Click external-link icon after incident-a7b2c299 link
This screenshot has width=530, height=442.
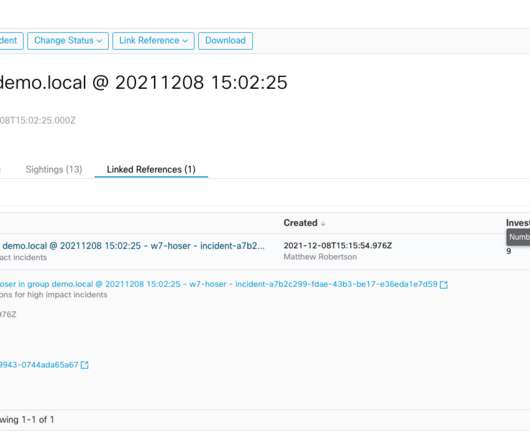tap(444, 285)
